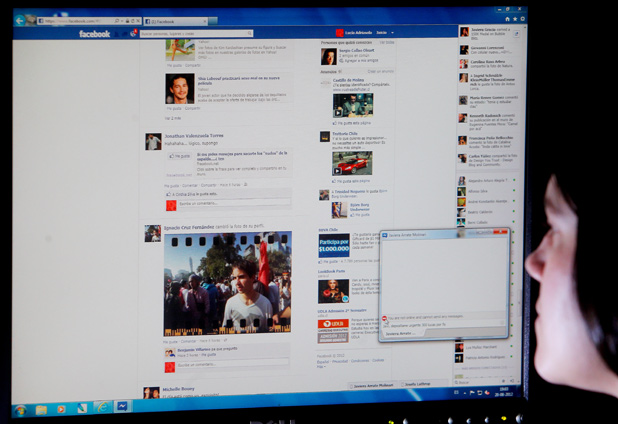
Task: Click the Inicio link in header
Action: click(380, 33)
